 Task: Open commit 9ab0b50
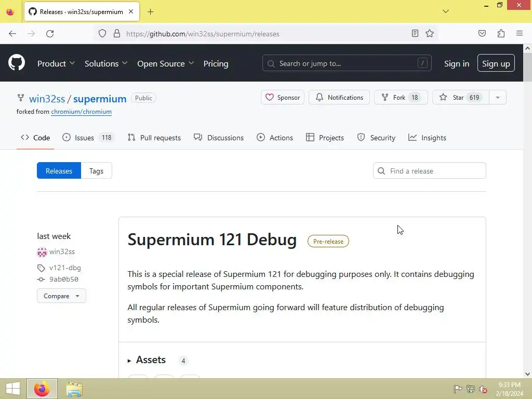pyautogui.click(x=64, y=279)
